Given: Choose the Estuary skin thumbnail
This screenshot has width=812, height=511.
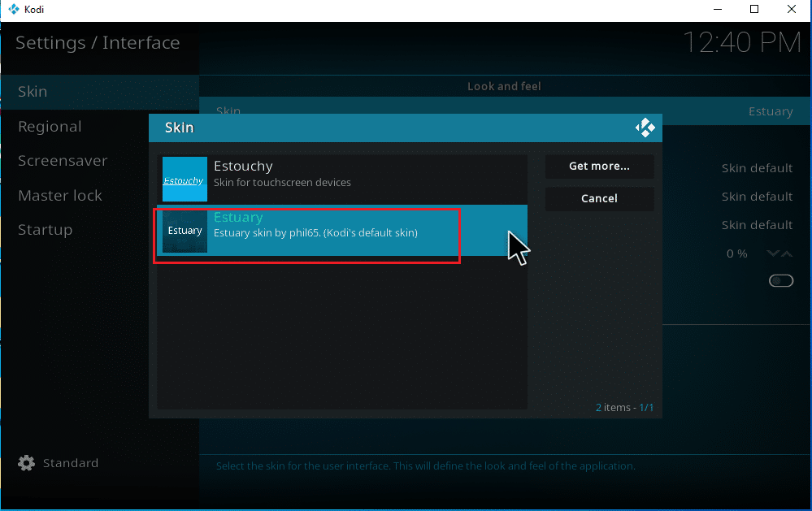Looking at the screenshot, I should [x=185, y=231].
